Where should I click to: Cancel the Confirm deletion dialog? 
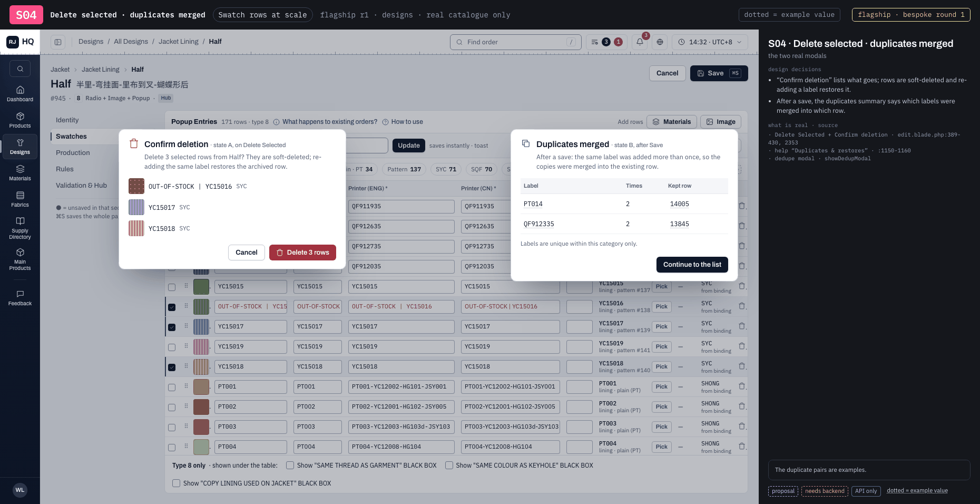pyautogui.click(x=247, y=253)
